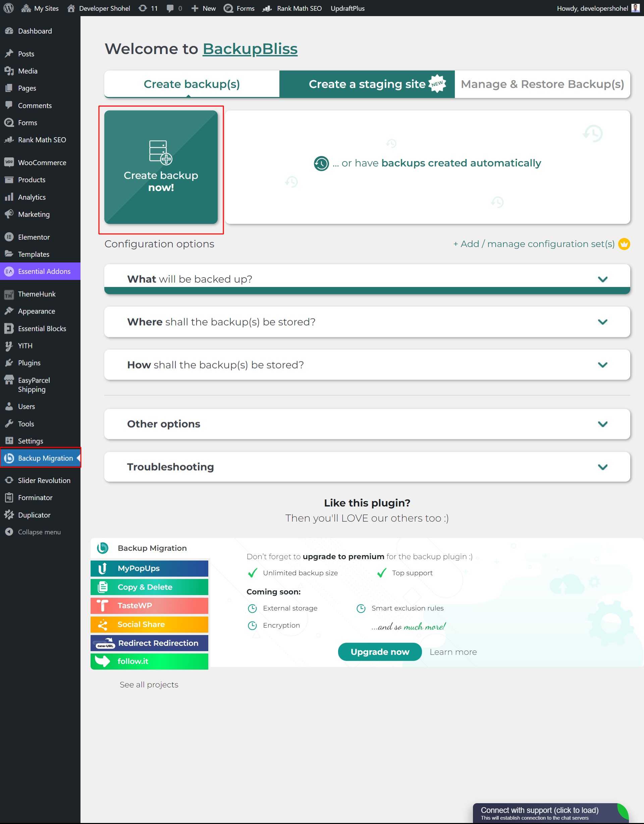Click the Settings icon in sidebar
Image resolution: width=644 pixels, height=824 pixels.
pos(9,441)
